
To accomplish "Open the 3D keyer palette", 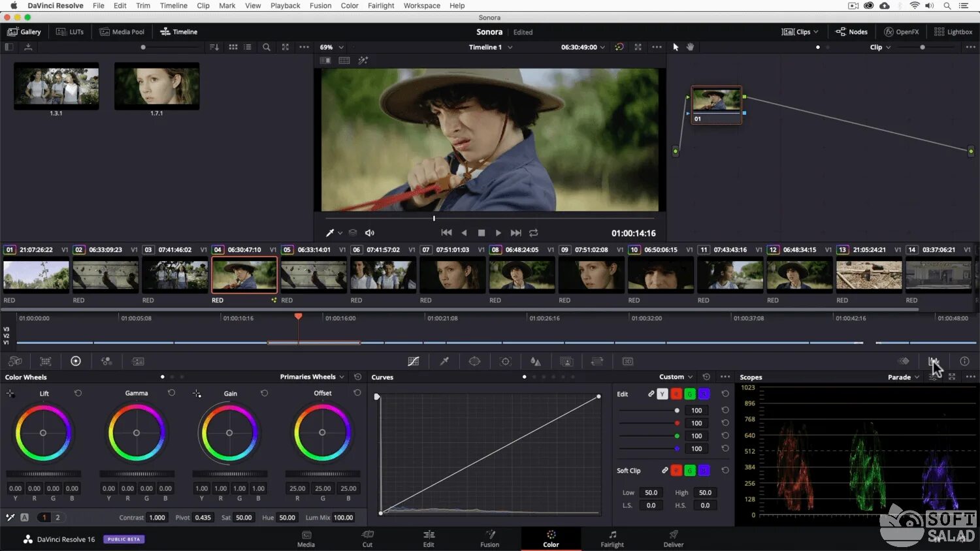I will pos(627,361).
